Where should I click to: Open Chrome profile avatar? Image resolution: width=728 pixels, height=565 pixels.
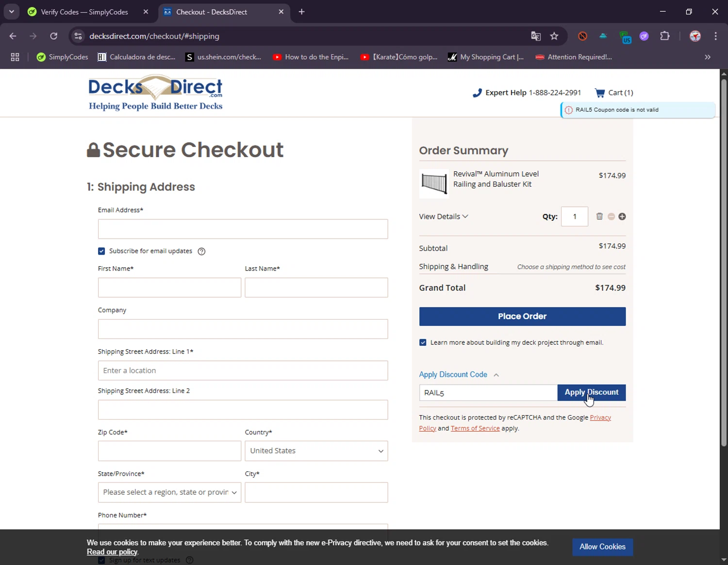tap(695, 36)
